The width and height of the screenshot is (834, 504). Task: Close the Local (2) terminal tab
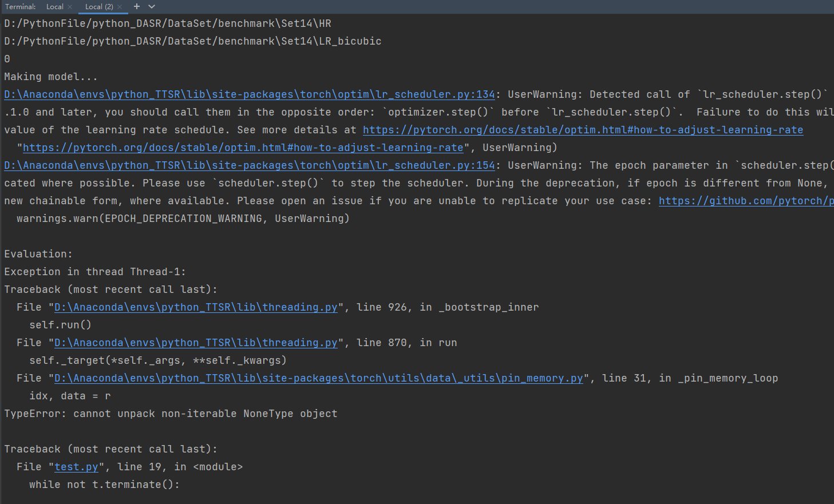pyautogui.click(x=120, y=7)
